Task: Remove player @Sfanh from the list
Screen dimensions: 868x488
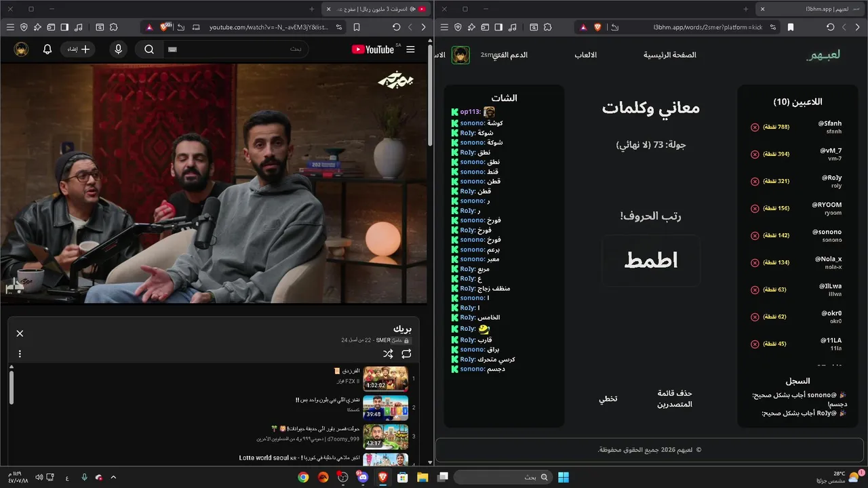Action: point(755,127)
